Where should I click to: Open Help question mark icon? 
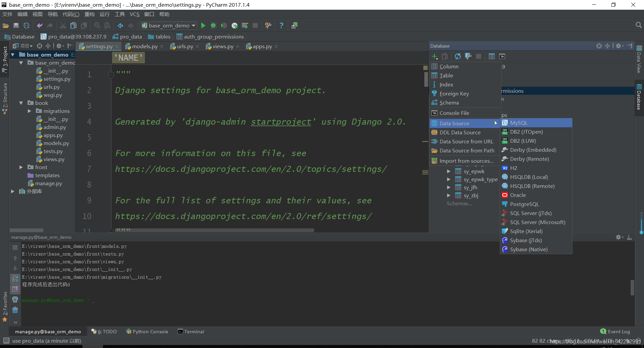(281, 25)
